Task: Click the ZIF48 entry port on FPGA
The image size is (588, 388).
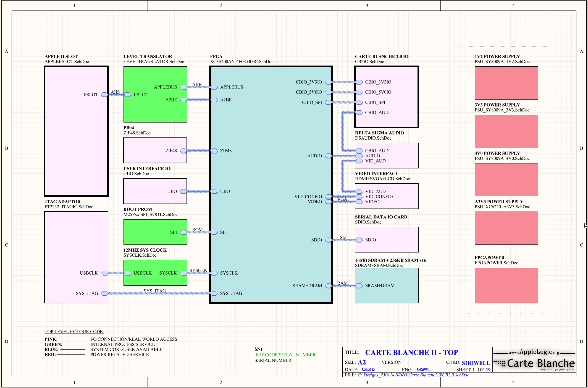Action: [x=214, y=151]
